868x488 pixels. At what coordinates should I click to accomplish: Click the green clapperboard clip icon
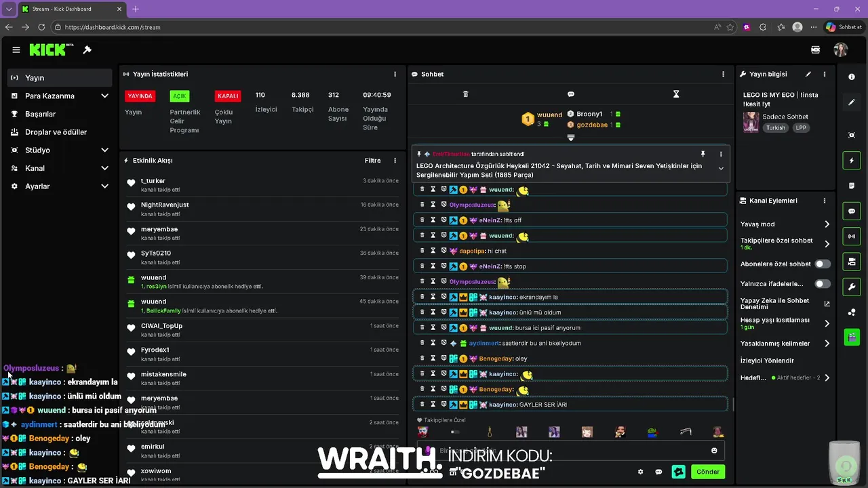coord(852,337)
